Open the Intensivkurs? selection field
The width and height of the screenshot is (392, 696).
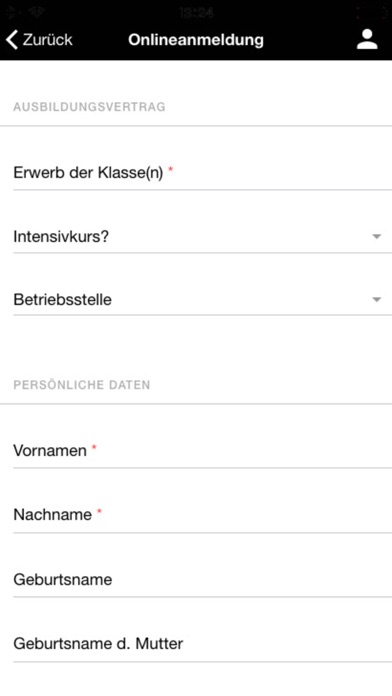[x=202, y=237]
